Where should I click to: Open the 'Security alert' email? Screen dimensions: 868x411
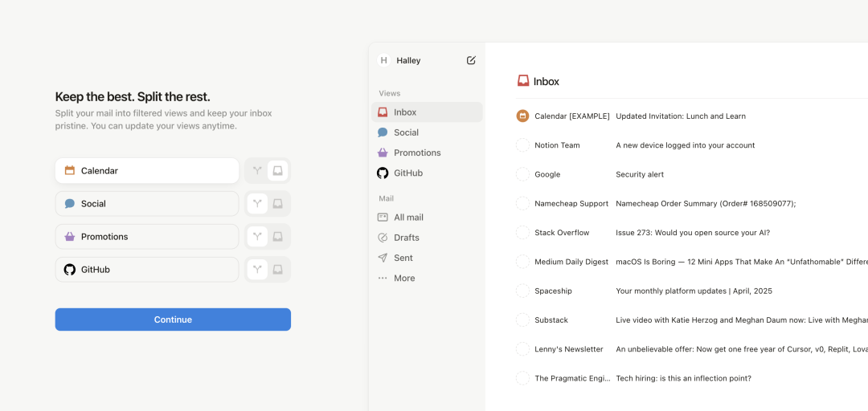click(640, 174)
